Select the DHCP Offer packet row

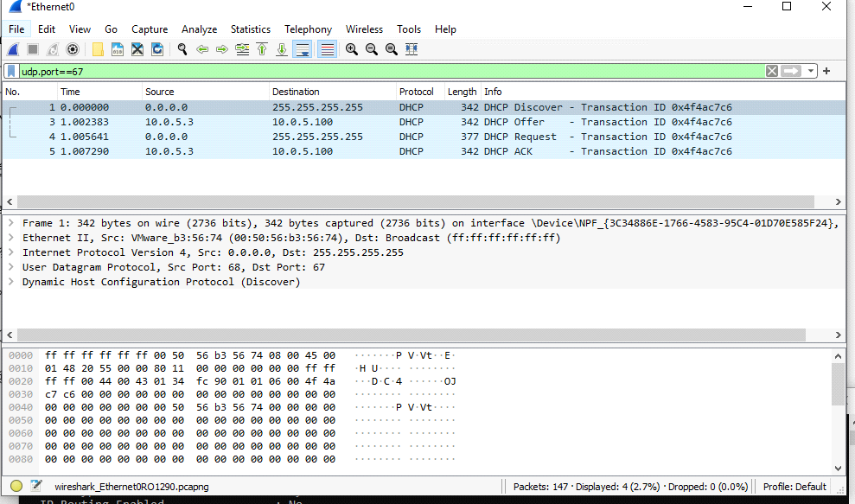(x=424, y=122)
